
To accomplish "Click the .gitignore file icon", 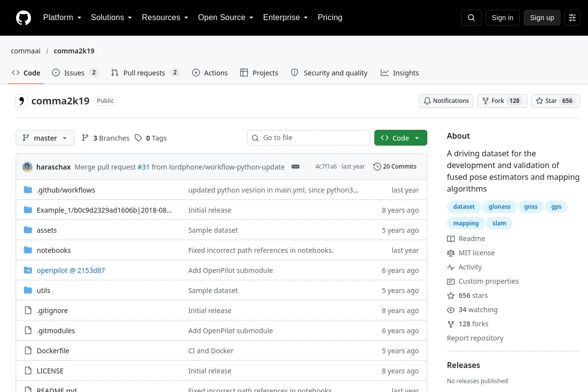I will pos(28,311).
